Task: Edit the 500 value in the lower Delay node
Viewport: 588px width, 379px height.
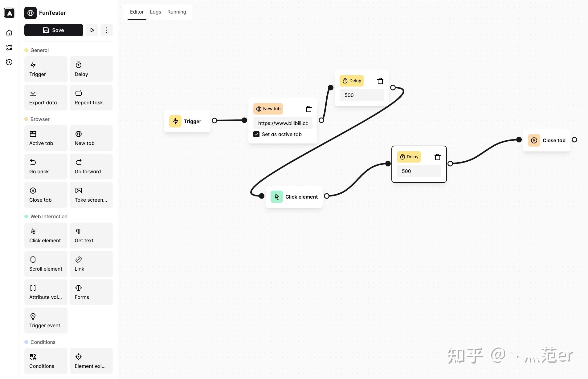Action: [419, 171]
